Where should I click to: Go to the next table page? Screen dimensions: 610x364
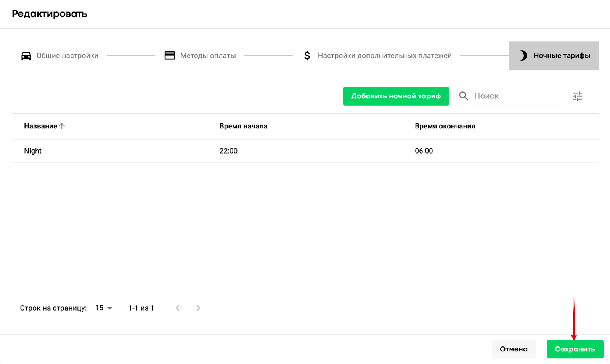click(x=198, y=308)
